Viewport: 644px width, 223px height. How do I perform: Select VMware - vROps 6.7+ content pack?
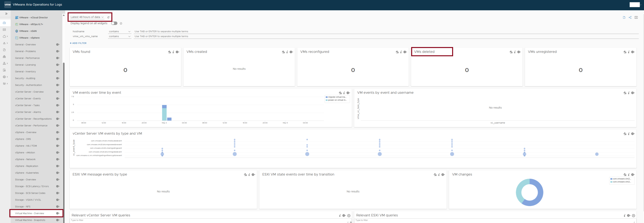click(x=29, y=24)
